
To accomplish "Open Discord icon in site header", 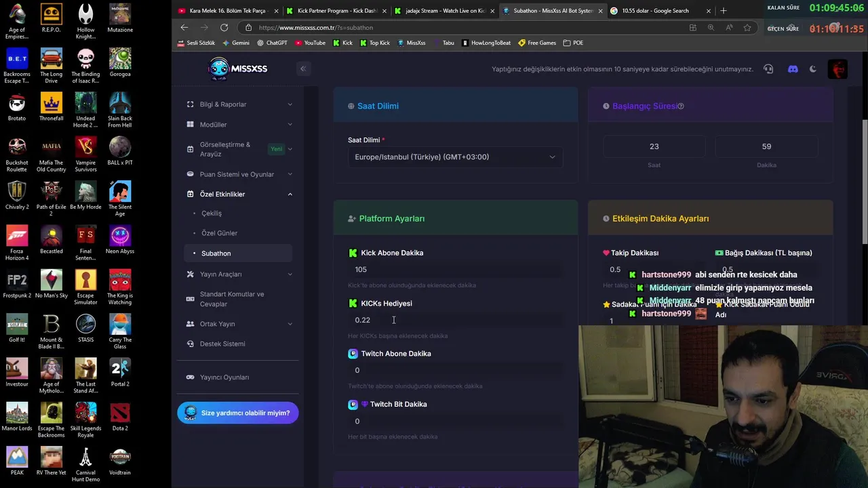I will point(793,68).
